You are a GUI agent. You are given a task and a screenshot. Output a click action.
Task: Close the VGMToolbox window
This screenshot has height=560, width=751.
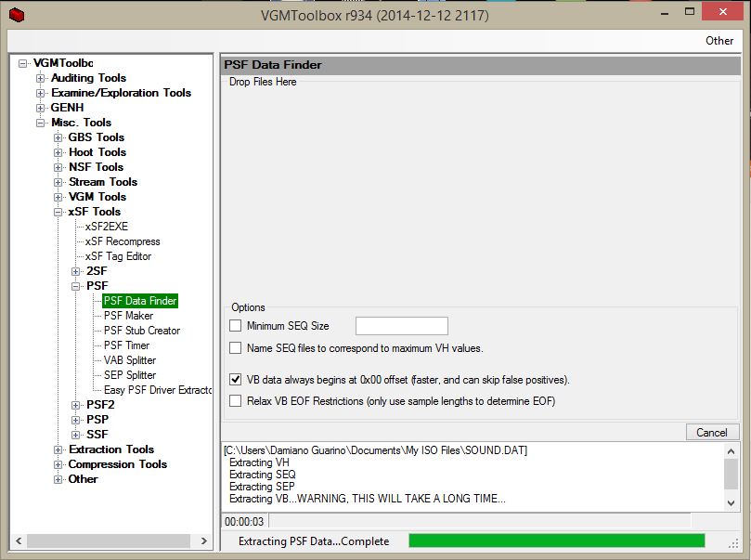[723, 11]
